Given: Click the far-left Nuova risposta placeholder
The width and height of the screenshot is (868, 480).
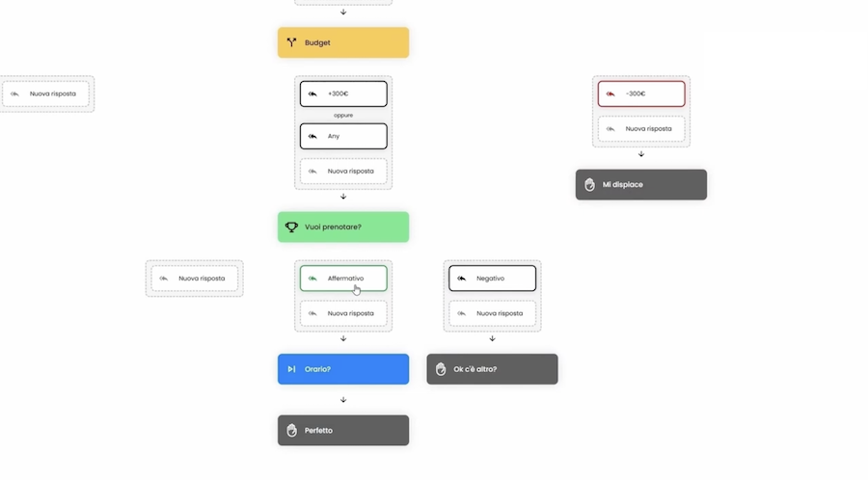Looking at the screenshot, I should (45, 94).
